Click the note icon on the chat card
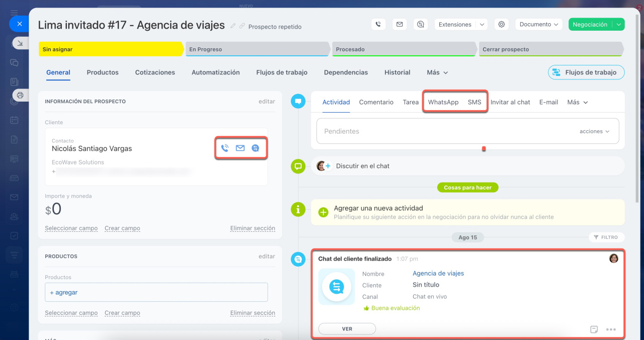The width and height of the screenshot is (644, 340). [594, 329]
